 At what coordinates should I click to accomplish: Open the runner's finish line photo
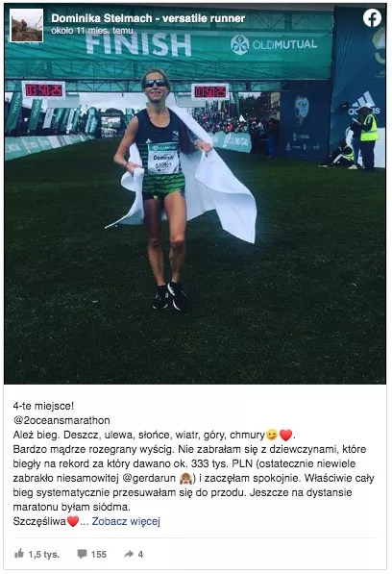pyautogui.click(x=195, y=194)
